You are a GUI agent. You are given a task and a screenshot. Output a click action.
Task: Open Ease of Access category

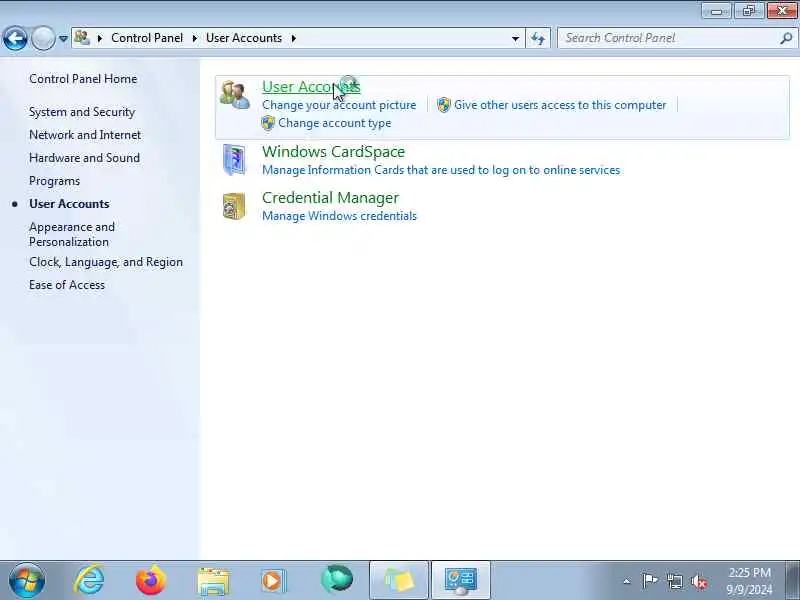coord(67,285)
